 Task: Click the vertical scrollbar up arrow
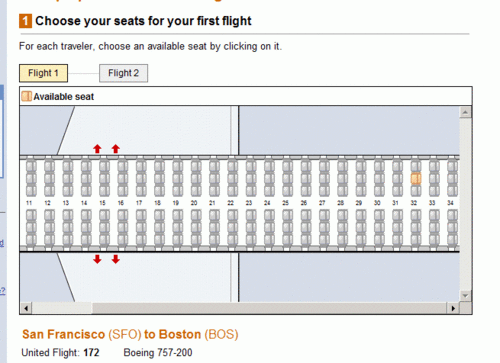coord(465,112)
